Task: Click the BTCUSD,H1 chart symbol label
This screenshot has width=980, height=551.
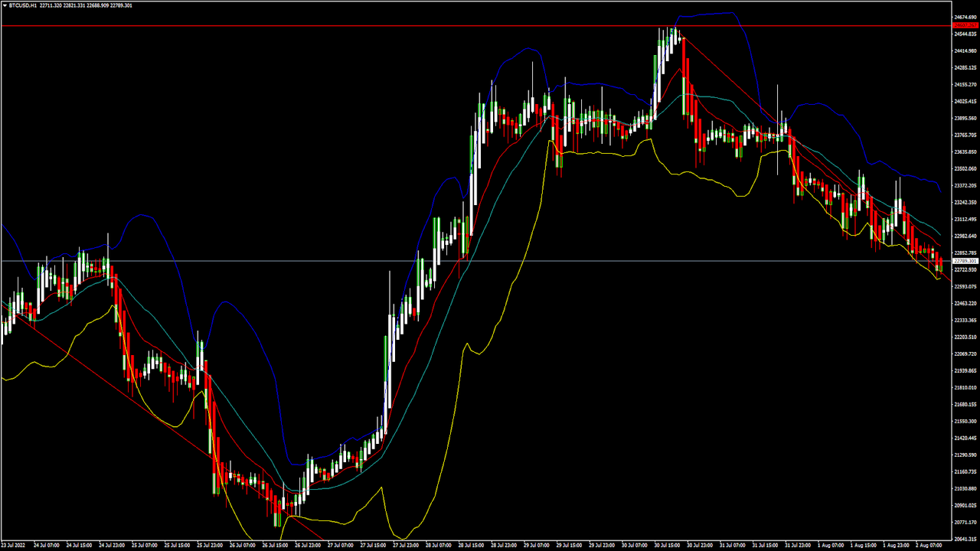Action: coord(24,5)
